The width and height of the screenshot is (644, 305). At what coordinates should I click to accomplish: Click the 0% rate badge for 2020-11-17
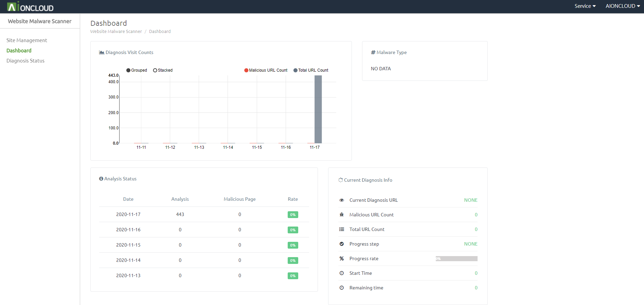pyautogui.click(x=293, y=215)
